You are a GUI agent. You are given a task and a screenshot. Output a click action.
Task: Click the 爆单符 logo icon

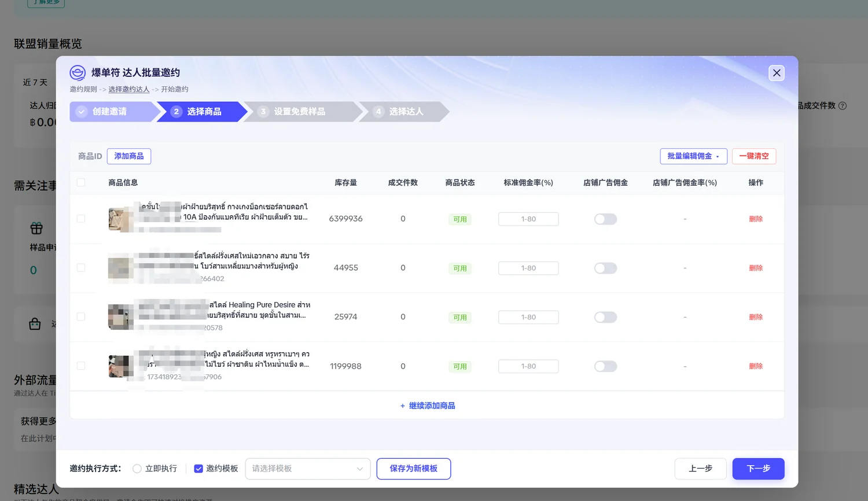click(78, 72)
